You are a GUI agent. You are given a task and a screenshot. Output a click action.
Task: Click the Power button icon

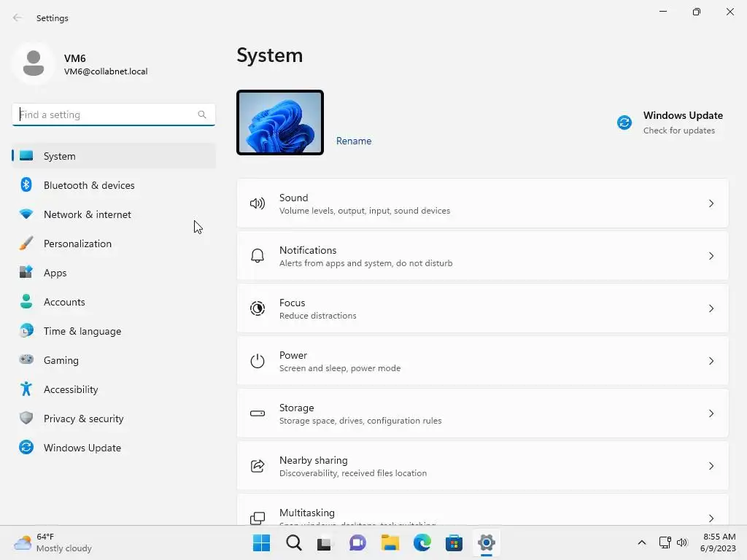258,361
